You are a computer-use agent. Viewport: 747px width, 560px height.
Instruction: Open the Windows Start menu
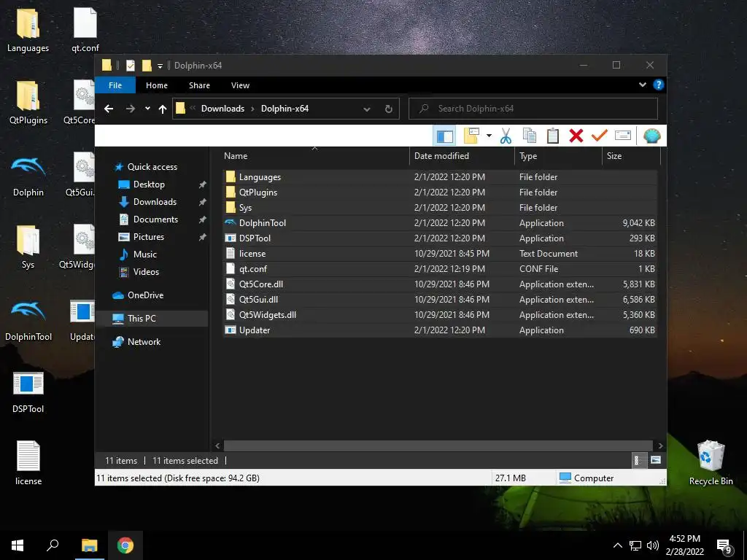18,545
